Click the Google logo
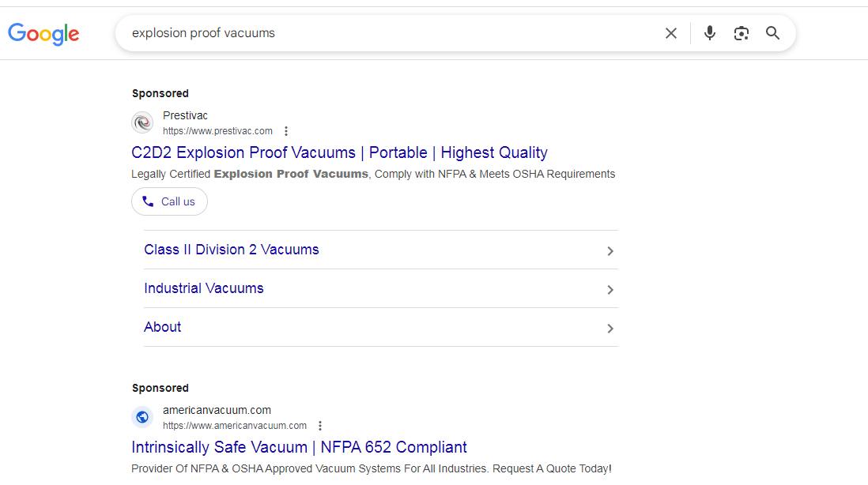 click(x=43, y=33)
